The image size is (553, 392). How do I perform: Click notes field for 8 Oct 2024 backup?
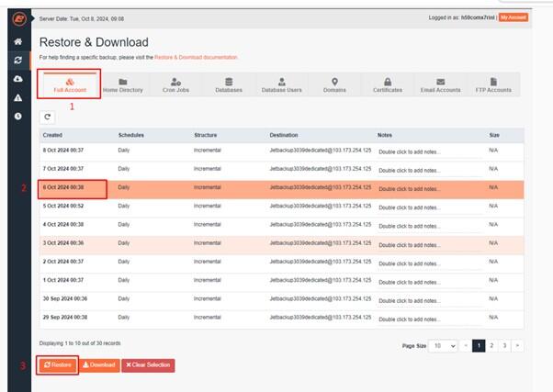coord(430,152)
